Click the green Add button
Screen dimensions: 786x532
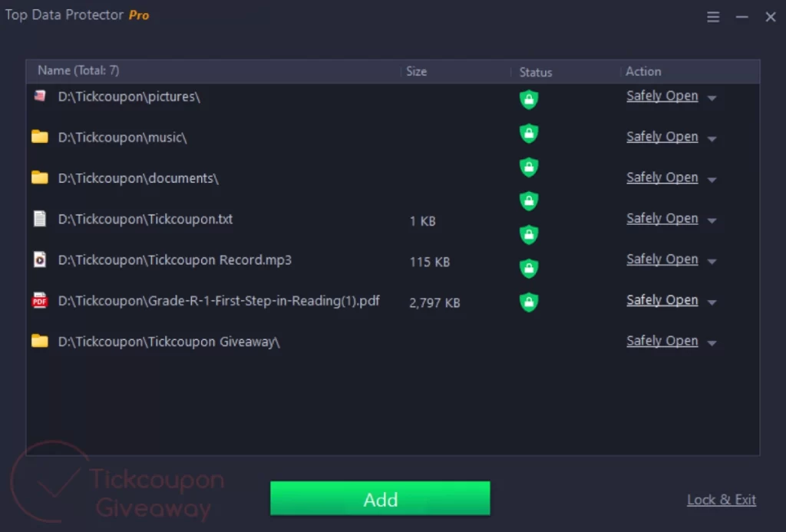(x=380, y=500)
